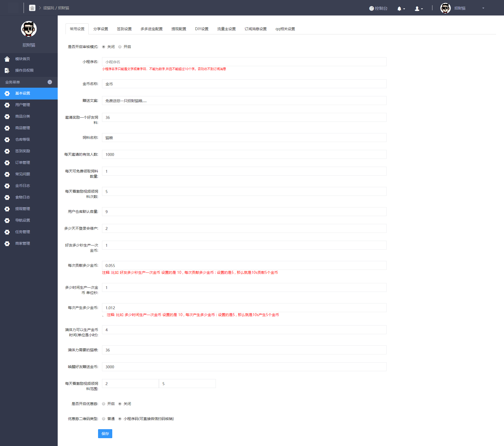The height and width of the screenshot is (446, 504).
Task: Switch to the 多多进宝配置 tab
Action: pyautogui.click(x=152, y=29)
